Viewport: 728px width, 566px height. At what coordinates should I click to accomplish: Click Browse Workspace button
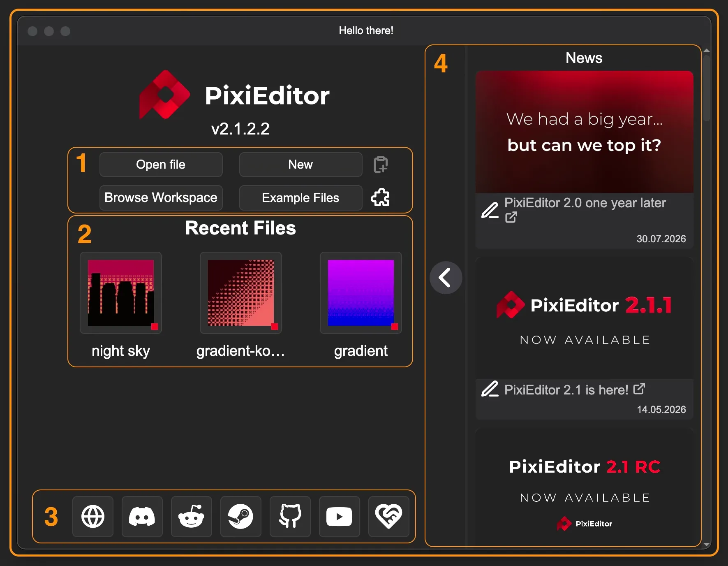(x=161, y=197)
